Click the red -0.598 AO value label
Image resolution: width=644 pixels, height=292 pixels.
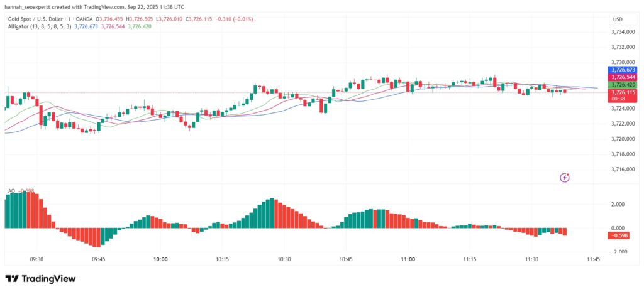coord(619,235)
